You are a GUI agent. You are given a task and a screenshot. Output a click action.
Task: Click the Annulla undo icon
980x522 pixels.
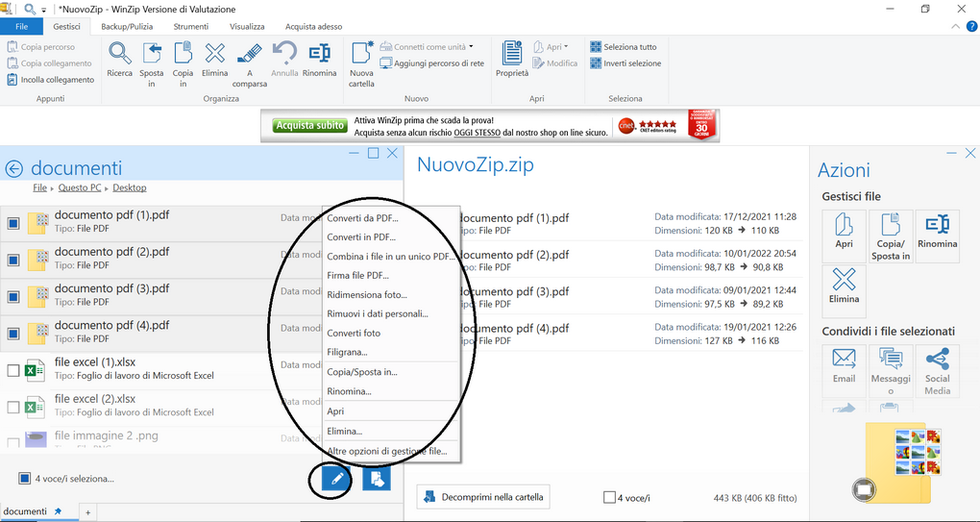pyautogui.click(x=284, y=60)
